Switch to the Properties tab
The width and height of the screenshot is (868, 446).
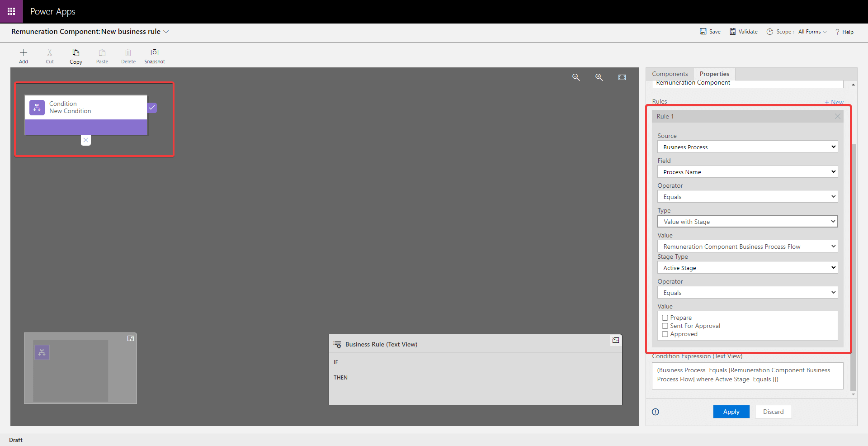[714, 74]
